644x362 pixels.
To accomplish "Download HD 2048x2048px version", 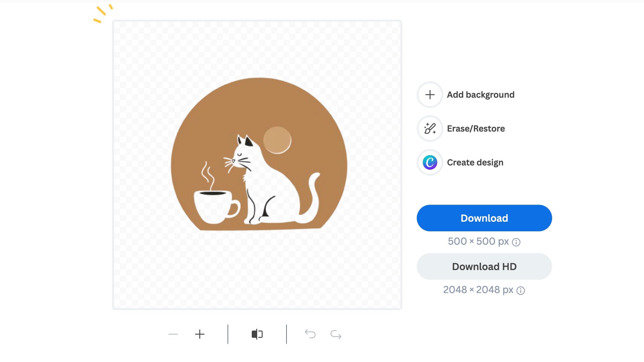I will [484, 266].
